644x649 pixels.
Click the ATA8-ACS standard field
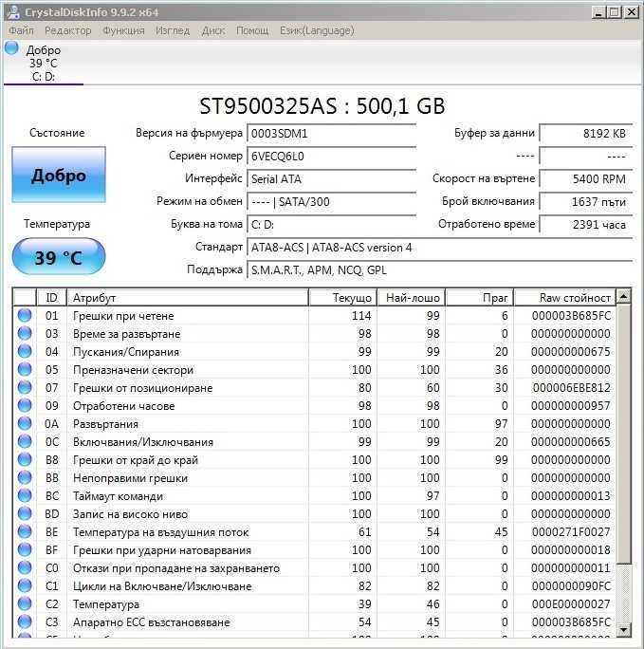coord(440,247)
